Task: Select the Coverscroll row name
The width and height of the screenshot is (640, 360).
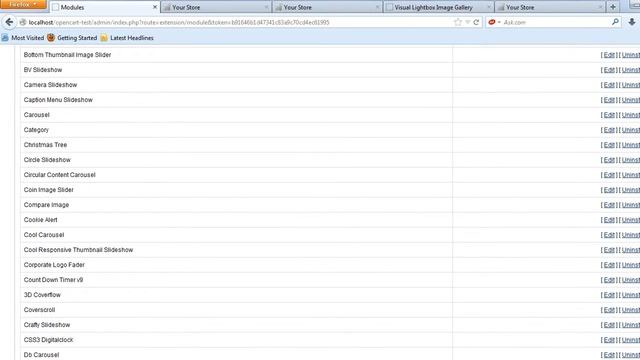Action: pos(39,310)
